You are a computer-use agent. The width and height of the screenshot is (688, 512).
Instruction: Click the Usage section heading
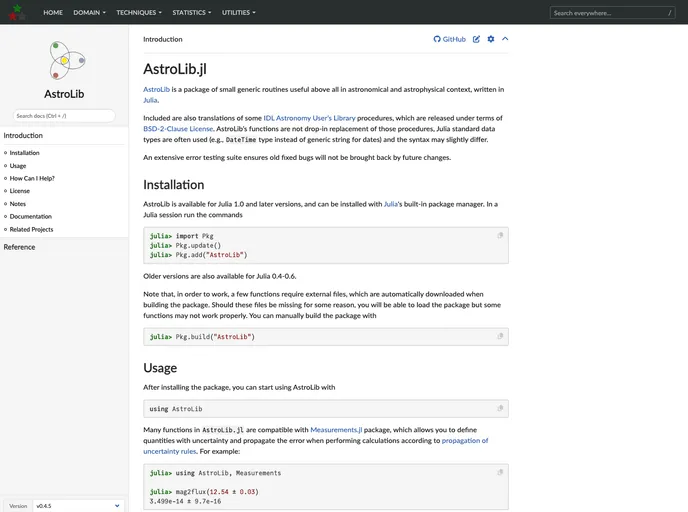(160, 368)
